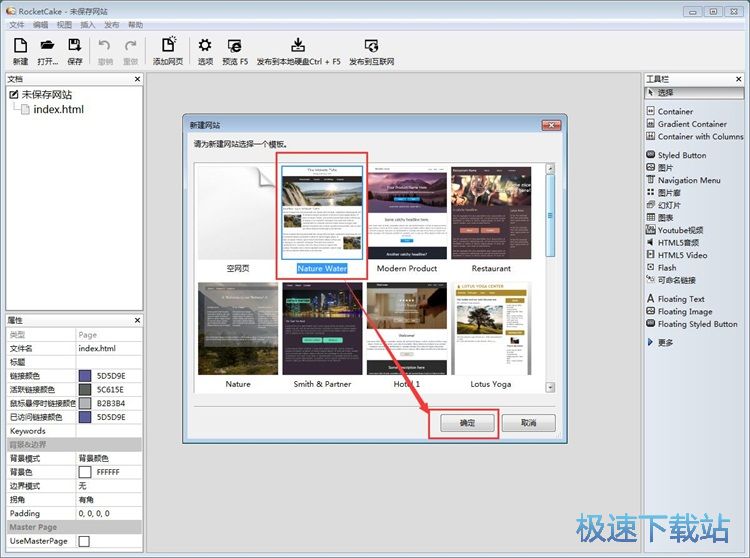750x558 pixels.
Task: Choose the Modern Product template thumbnail
Action: pyautogui.click(x=407, y=212)
